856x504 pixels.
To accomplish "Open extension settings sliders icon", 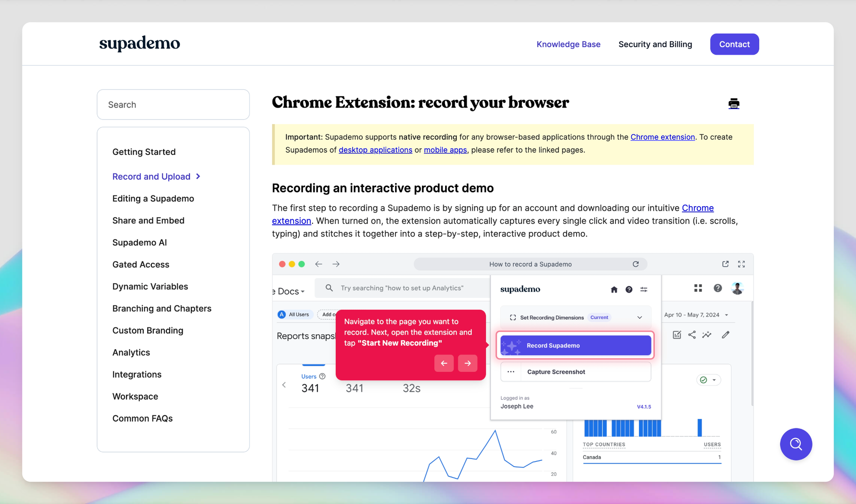I will click(644, 290).
